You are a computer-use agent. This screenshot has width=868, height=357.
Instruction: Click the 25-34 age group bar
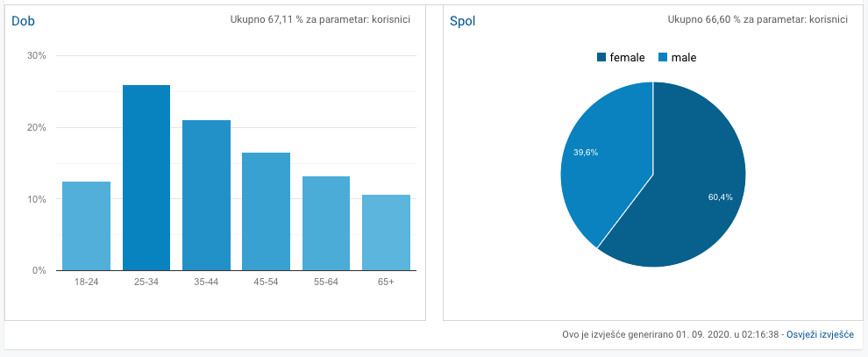coord(146,178)
